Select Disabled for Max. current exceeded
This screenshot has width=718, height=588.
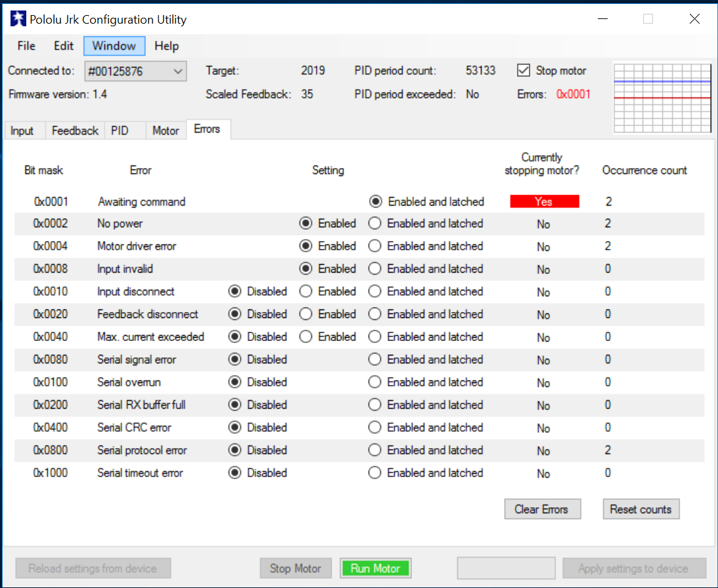tap(258, 336)
